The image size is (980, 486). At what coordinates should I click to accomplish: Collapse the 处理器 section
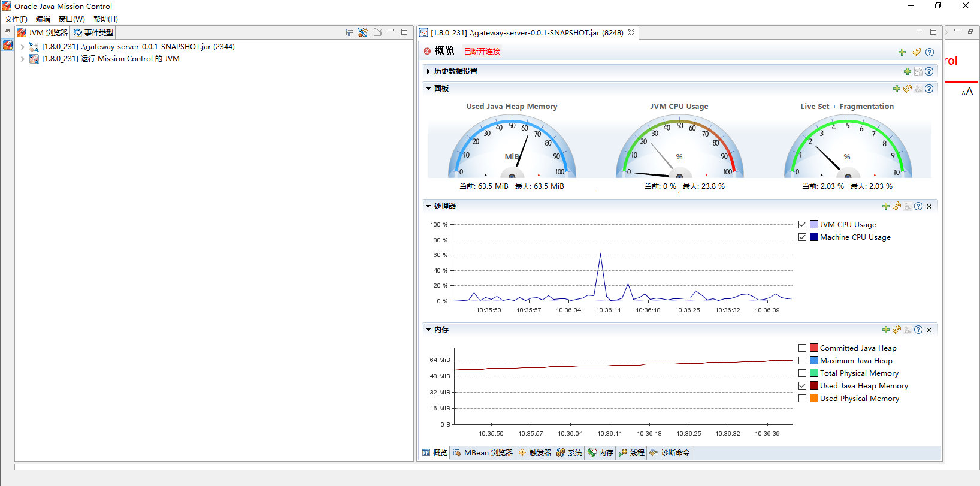(428, 206)
